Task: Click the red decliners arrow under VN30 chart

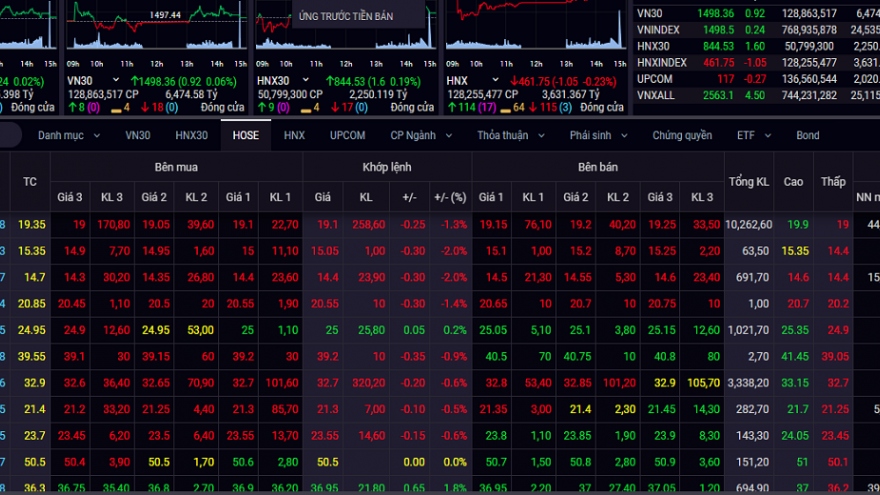Action: (143, 107)
